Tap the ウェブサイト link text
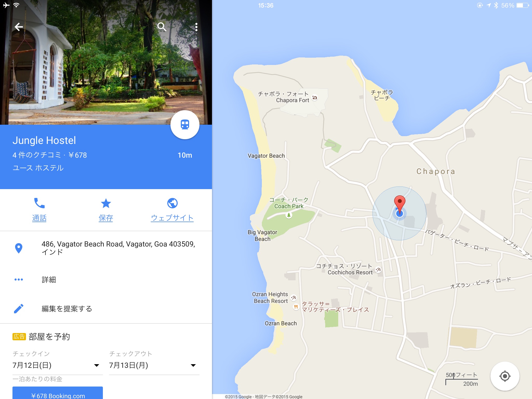532x399 pixels. point(172,218)
